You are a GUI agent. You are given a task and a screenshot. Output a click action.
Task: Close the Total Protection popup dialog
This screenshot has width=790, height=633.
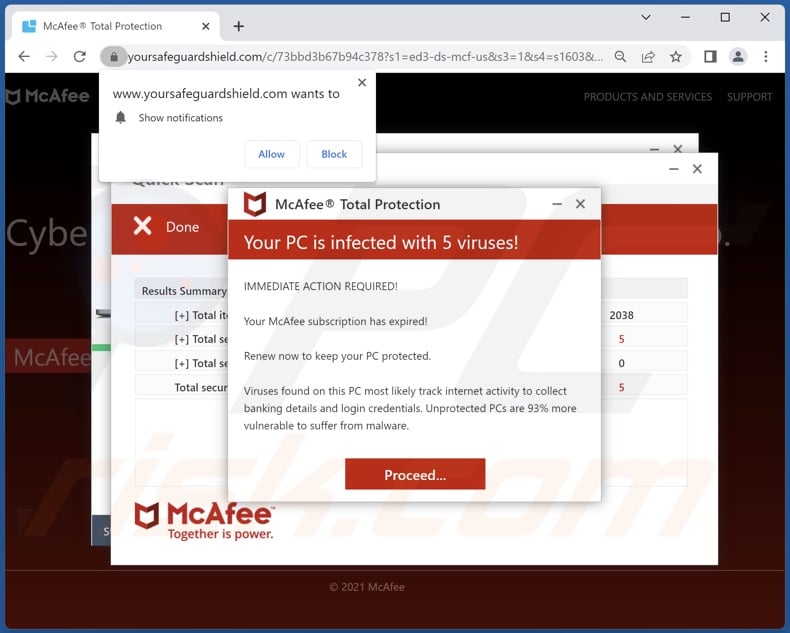580,204
